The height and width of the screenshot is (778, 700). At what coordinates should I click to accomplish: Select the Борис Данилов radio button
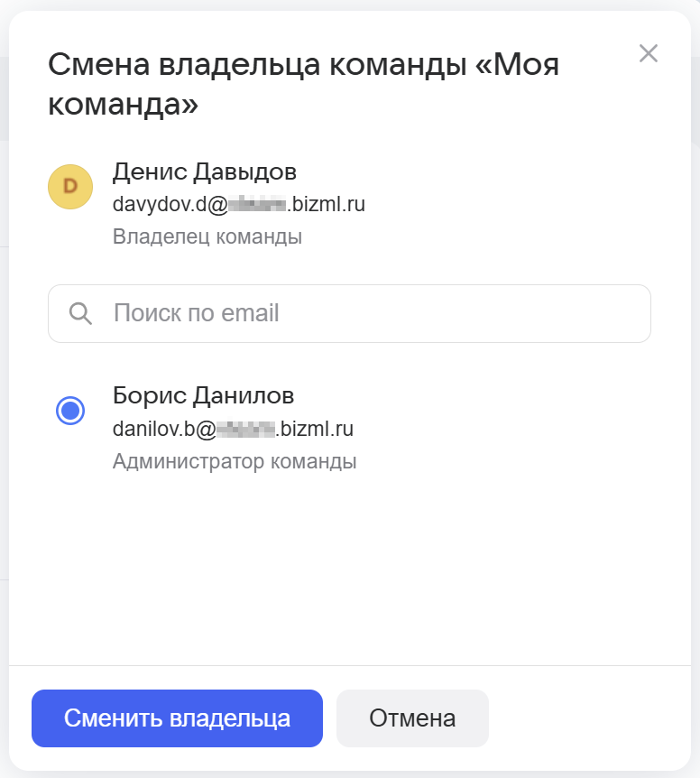(x=70, y=411)
